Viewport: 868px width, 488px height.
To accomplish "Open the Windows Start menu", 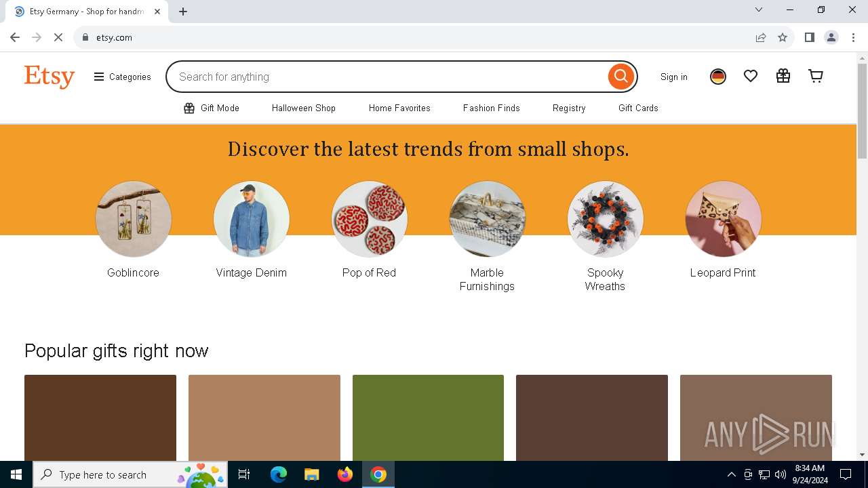I will tap(16, 474).
